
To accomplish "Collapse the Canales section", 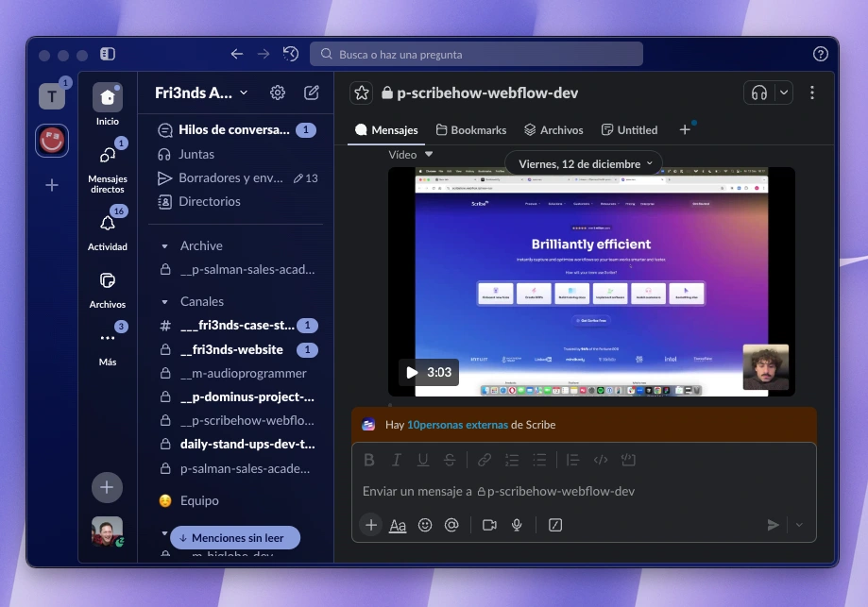I will pyautogui.click(x=164, y=302).
